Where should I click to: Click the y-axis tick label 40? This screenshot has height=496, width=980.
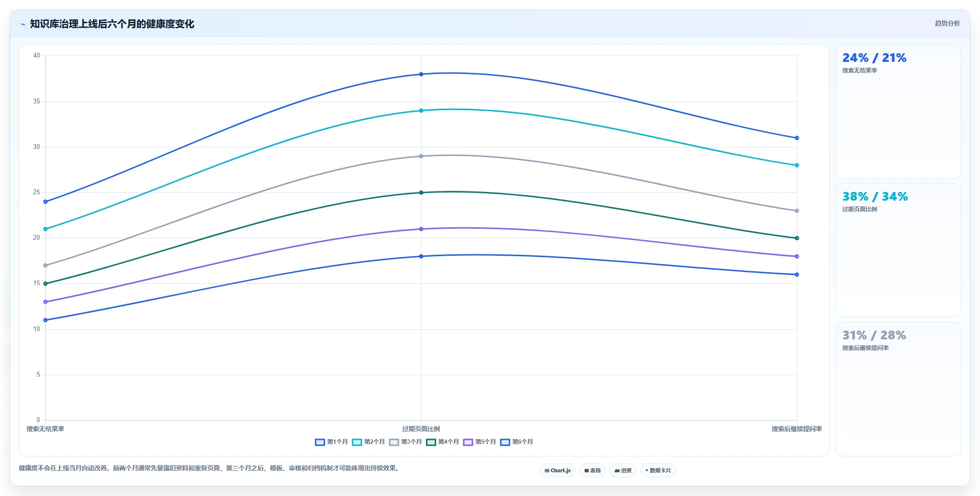click(37, 56)
